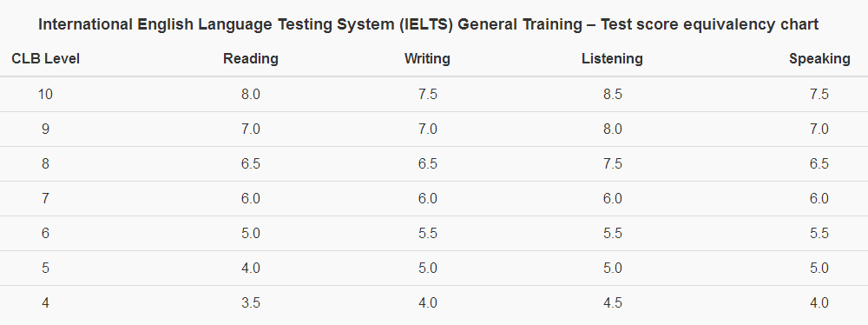Image resolution: width=868 pixels, height=325 pixels.
Task: Click the CLB Level 9 cell
Action: click(45, 129)
